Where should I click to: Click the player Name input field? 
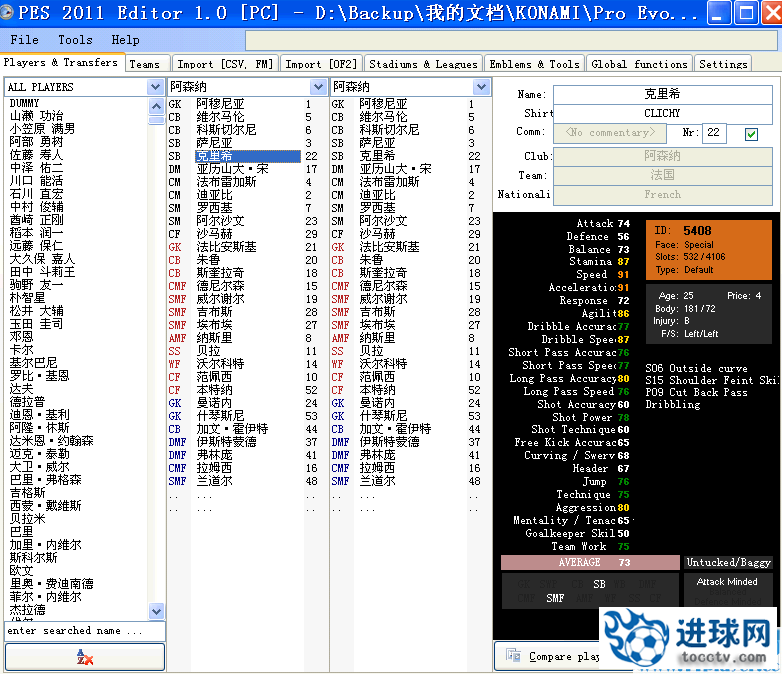click(x=662, y=94)
